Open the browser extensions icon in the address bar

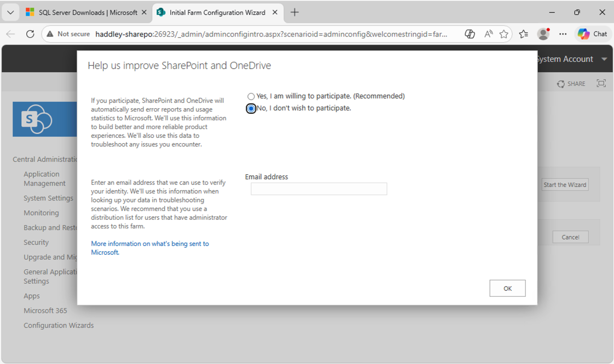click(x=470, y=34)
